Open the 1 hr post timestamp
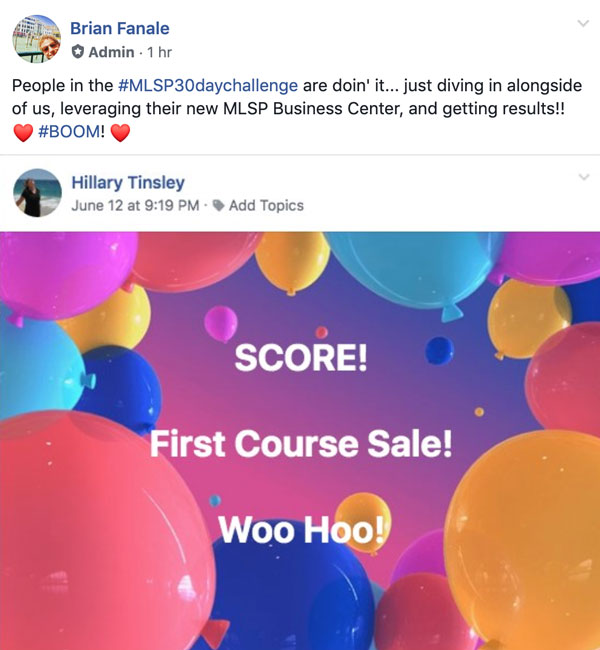600x650 pixels. click(159, 52)
